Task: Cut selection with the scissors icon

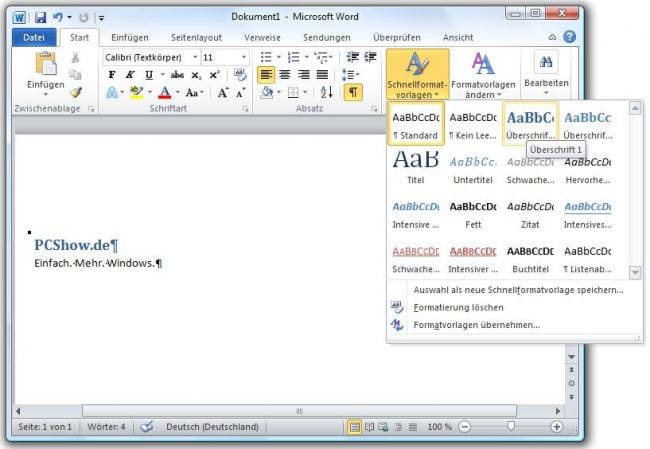Action: coord(75,57)
